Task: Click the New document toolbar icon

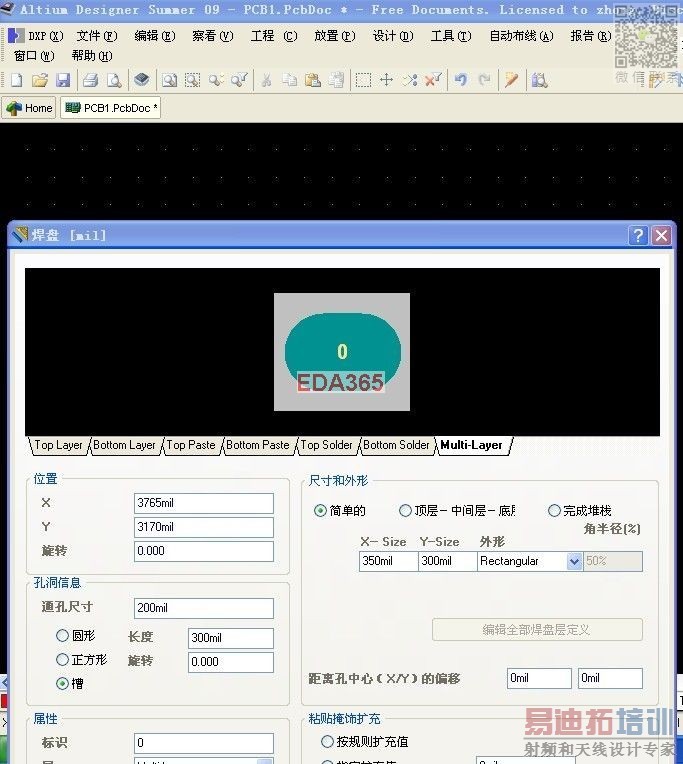Action: click(x=17, y=80)
